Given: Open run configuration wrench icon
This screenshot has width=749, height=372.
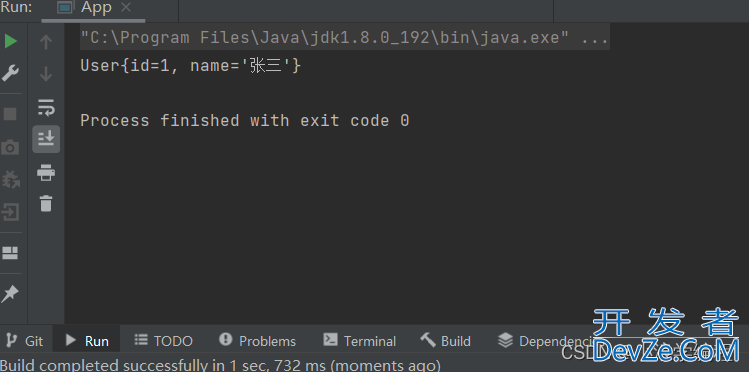Looking at the screenshot, I should (11, 73).
